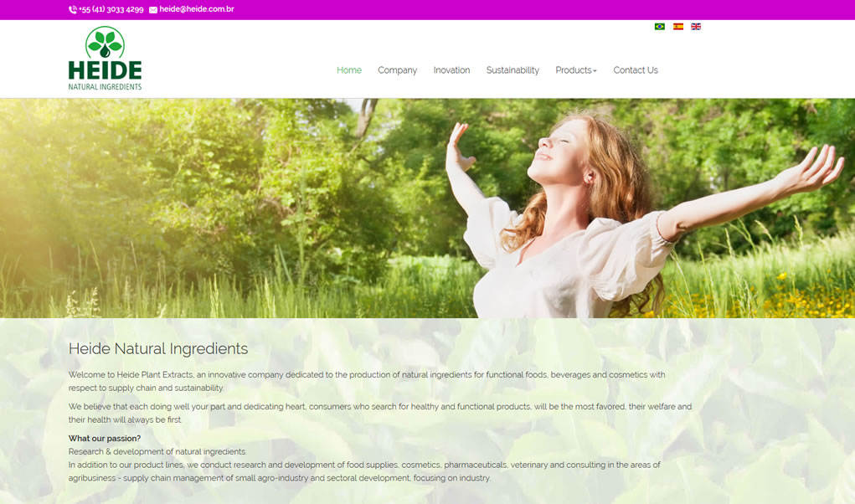Click the heide@heide.com.br email link
This screenshot has width=855, height=504.
[x=197, y=9]
